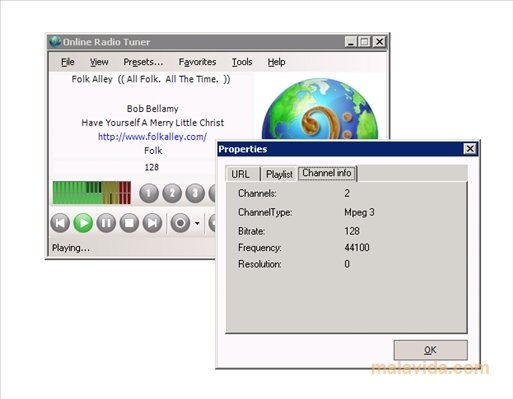This screenshot has width=513, height=399.
Task: Click OK in the Properties dialog
Action: click(x=430, y=350)
